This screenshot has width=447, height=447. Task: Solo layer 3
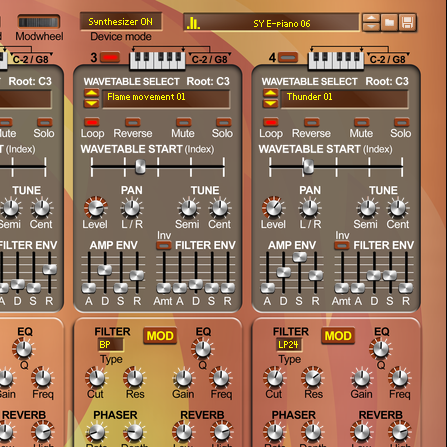(x=223, y=122)
